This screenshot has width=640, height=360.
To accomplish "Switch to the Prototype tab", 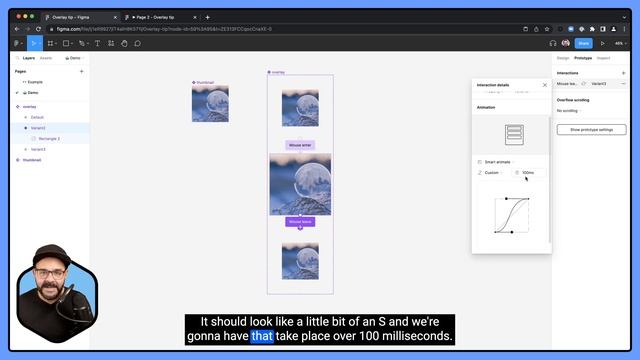I will 583,58.
